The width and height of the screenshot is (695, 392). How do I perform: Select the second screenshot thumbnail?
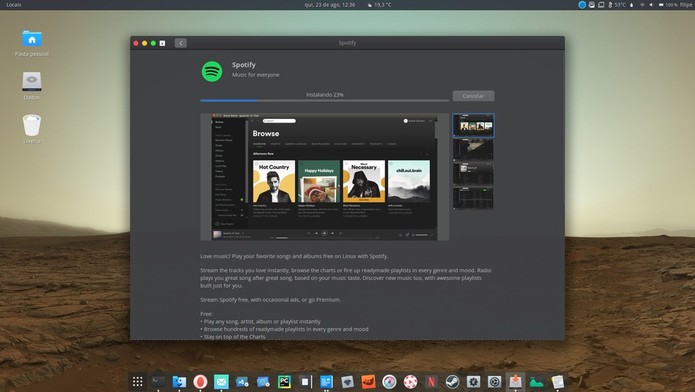(473, 149)
